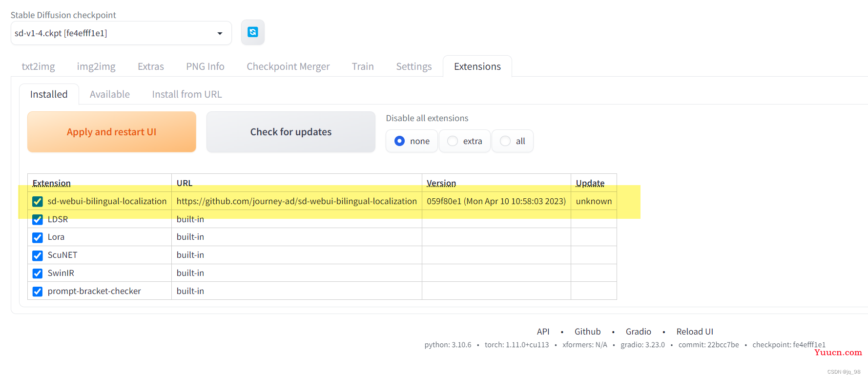Open the Extras tab
Image resolution: width=868 pixels, height=379 pixels.
click(x=151, y=66)
